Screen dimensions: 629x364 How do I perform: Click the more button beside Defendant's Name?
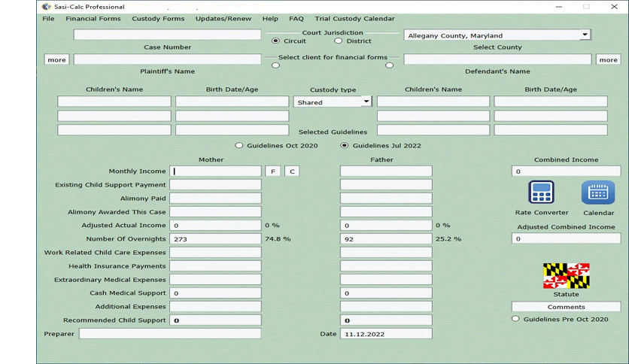608,59
